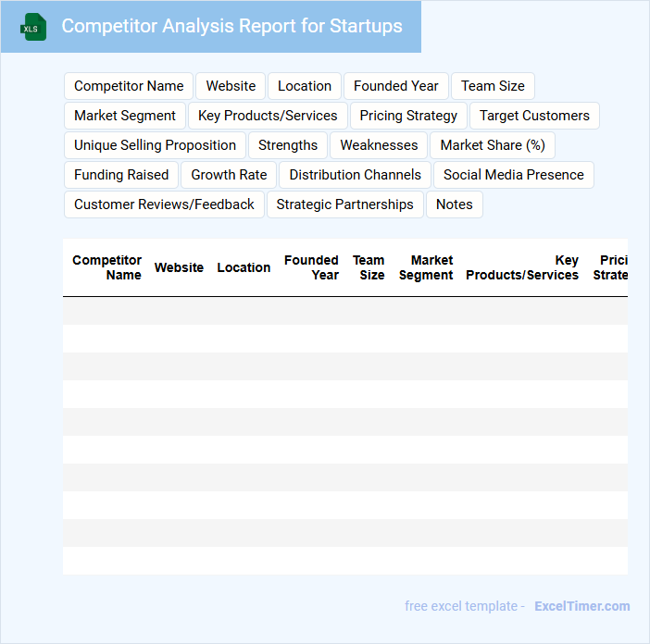Select the Unique Selling Proposition tag

(x=155, y=145)
